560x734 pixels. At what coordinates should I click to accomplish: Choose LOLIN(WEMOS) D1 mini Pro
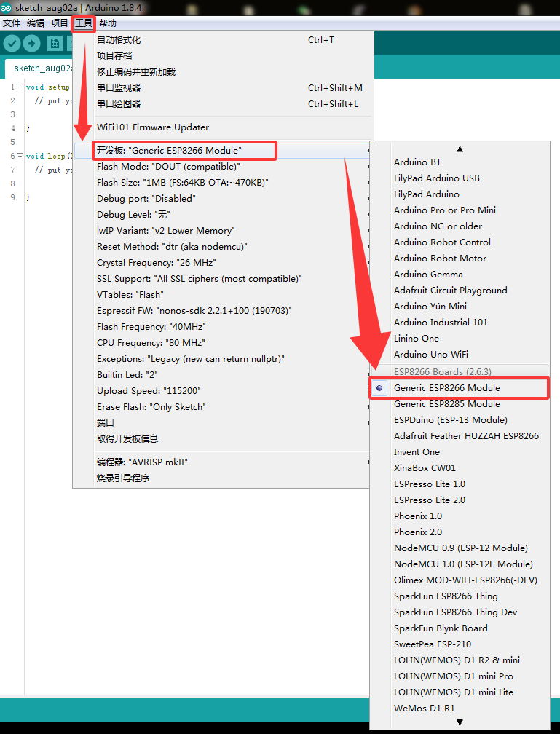click(x=460, y=676)
